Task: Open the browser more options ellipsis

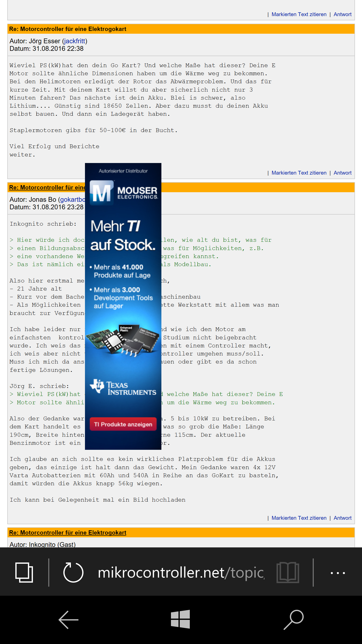Action: pos(338,573)
